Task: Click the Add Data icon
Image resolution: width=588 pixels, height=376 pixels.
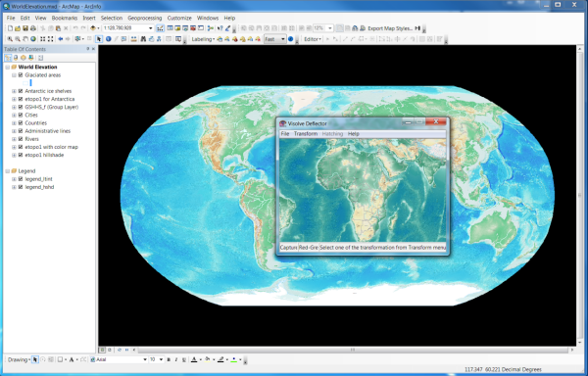Action: pos(93,28)
